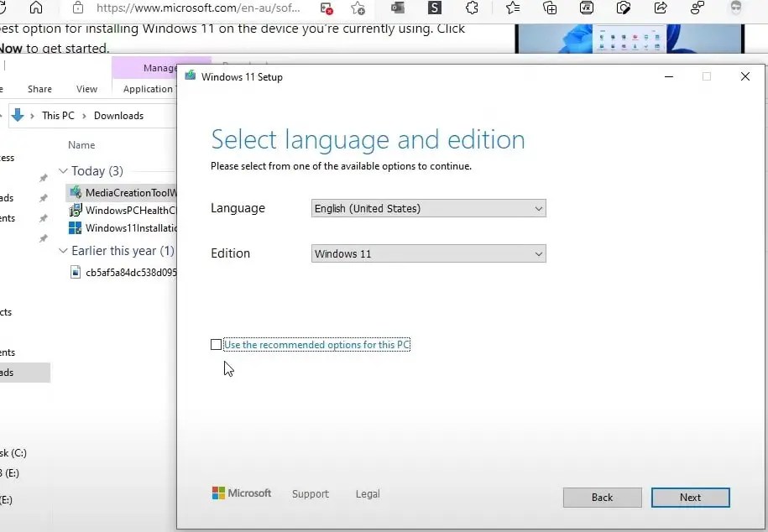Click the add-to-favorites star icon

pyautogui.click(x=358, y=9)
